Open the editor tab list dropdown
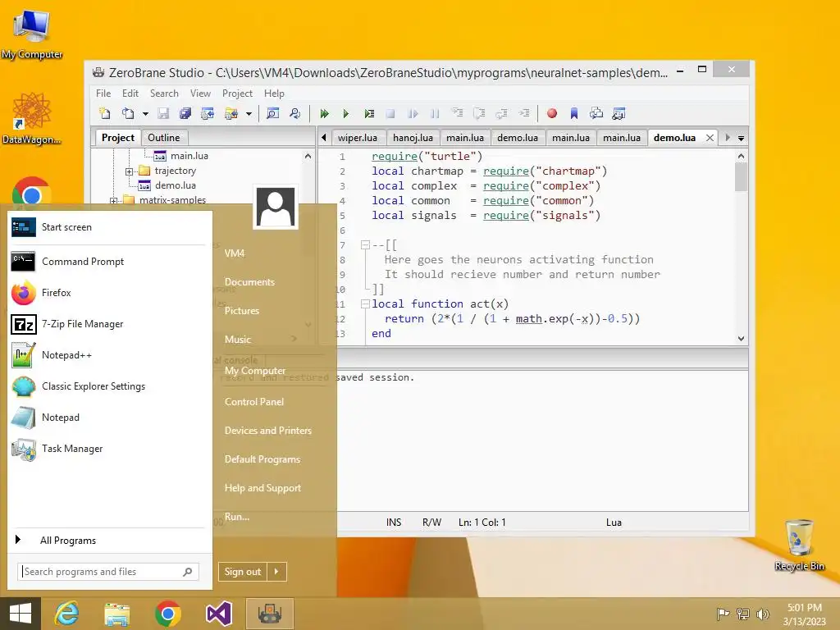Viewport: 840px width, 630px height. [x=741, y=138]
